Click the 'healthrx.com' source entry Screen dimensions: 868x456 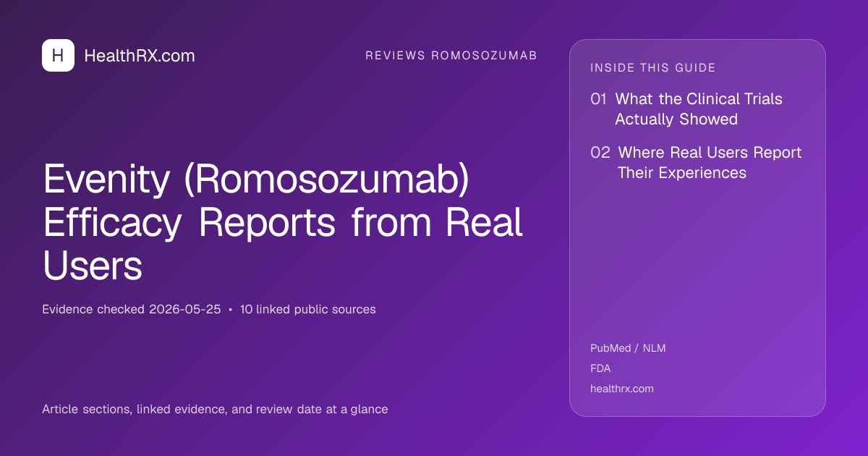pos(622,389)
